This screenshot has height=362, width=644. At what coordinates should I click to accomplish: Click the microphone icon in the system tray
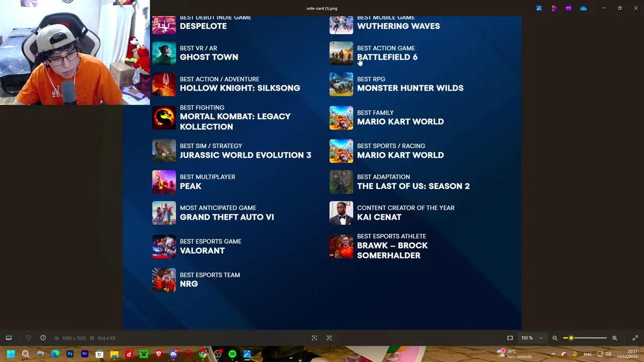(575, 354)
